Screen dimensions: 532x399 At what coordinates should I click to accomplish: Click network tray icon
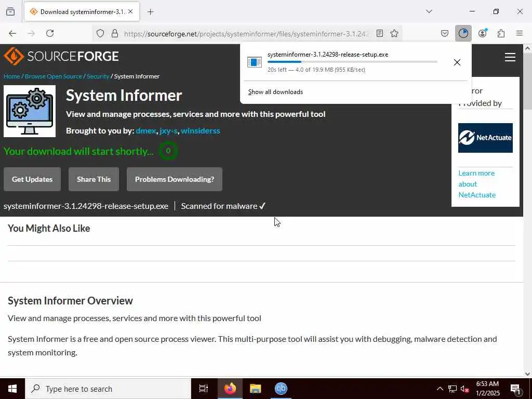point(453,389)
